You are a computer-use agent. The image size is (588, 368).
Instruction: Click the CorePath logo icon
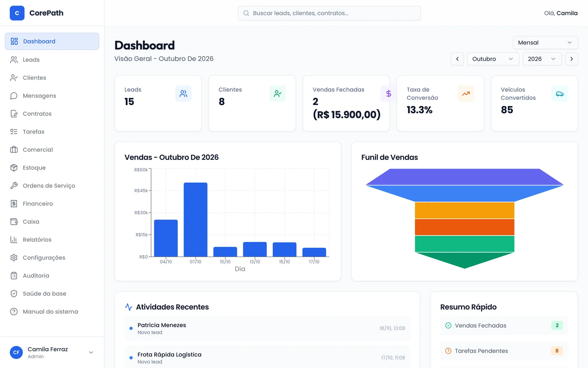[x=17, y=13]
